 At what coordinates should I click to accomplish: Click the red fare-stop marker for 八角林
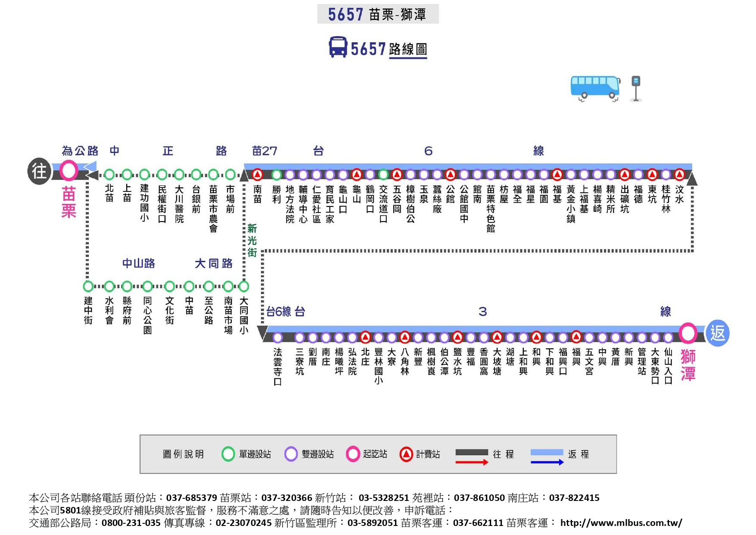tap(405, 337)
